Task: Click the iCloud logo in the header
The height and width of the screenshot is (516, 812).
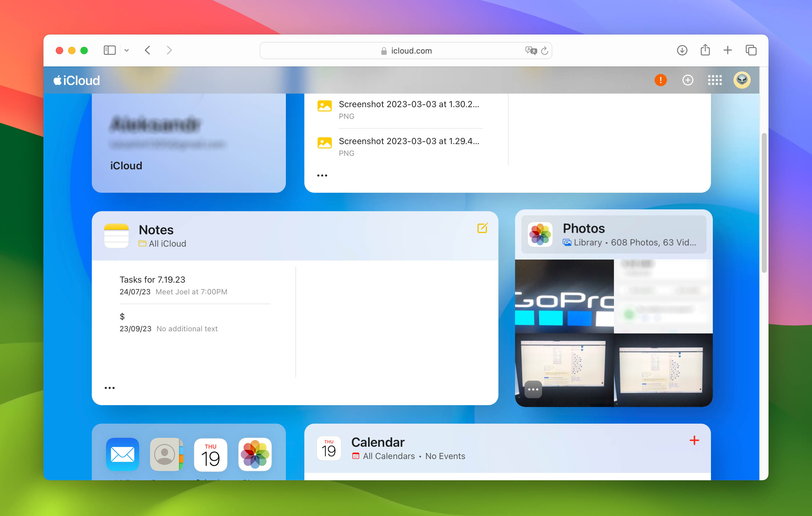Action: pyautogui.click(x=76, y=80)
